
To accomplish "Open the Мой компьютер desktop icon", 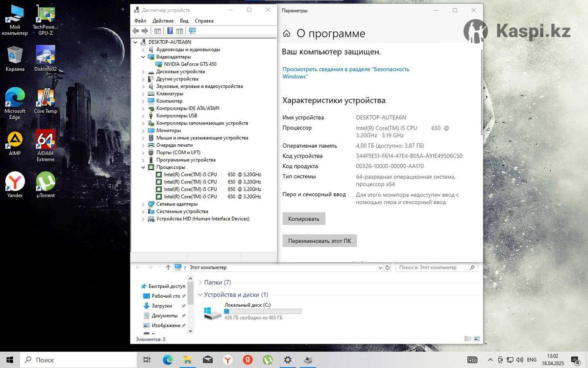I will (15, 21).
